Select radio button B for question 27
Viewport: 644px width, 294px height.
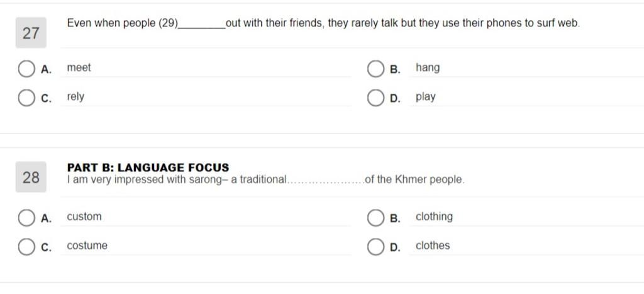(375, 69)
